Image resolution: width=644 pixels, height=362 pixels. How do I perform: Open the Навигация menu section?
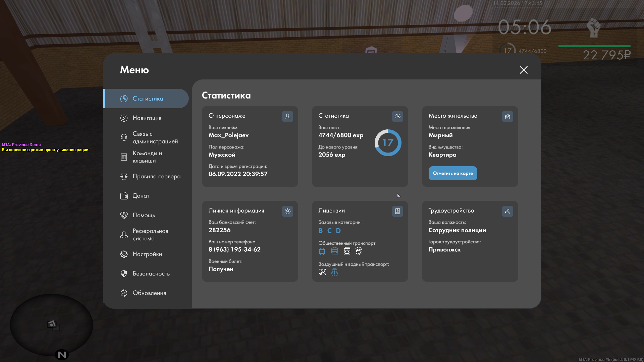[147, 118]
